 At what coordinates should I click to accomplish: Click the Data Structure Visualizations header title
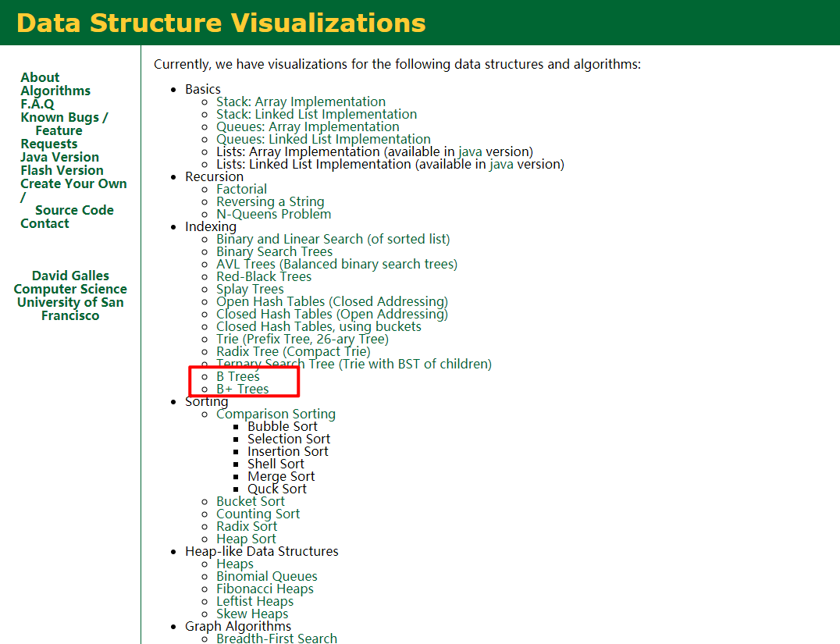[221, 23]
